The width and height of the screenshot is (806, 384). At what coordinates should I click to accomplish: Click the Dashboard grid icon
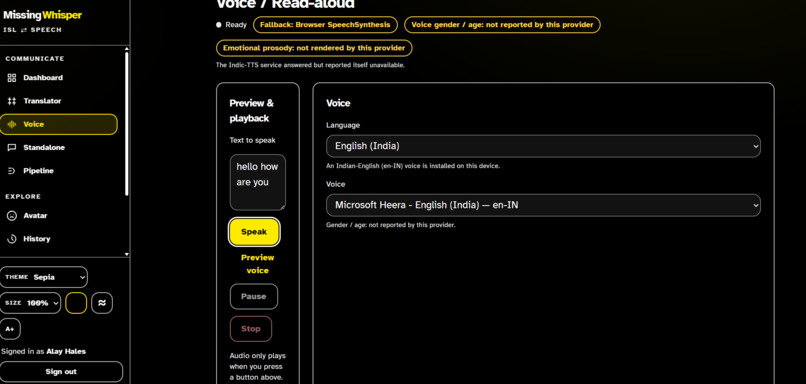pos(12,78)
